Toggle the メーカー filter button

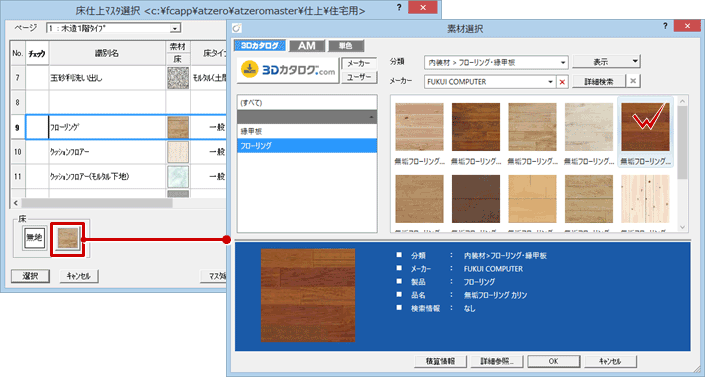[x=359, y=64]
